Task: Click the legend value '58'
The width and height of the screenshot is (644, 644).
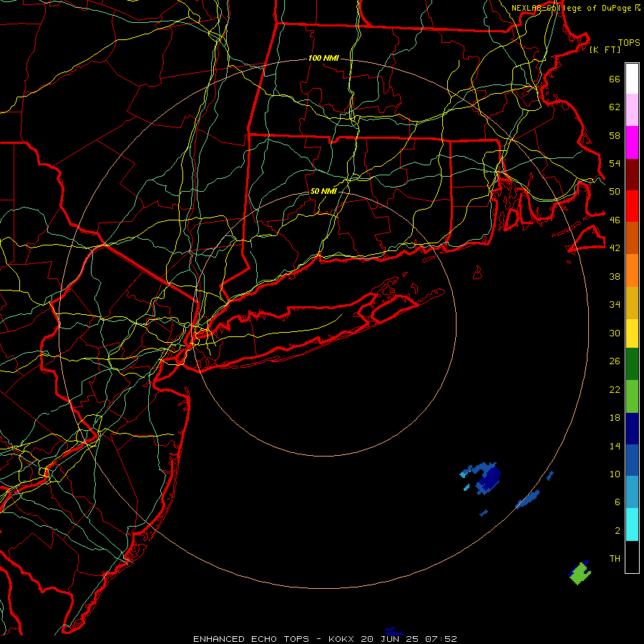Action: pyautogui.click(x=615, y=135)
